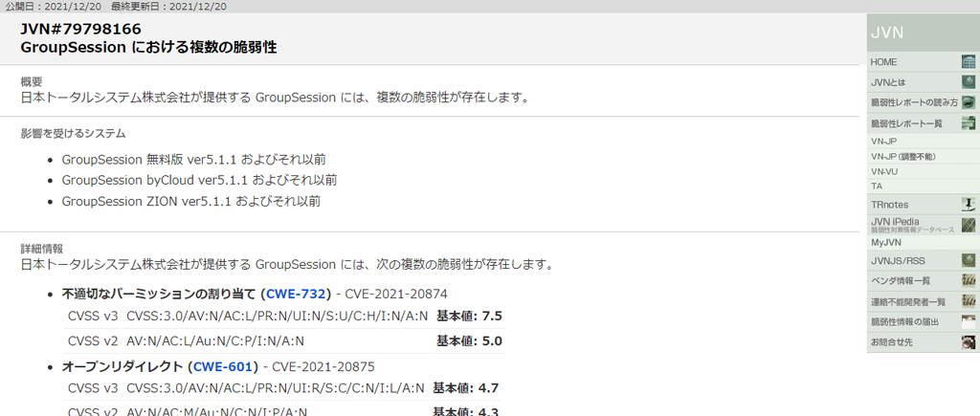Open the JVNとは menu item
This screenshot has width=980, height=416.
(887, 82)
